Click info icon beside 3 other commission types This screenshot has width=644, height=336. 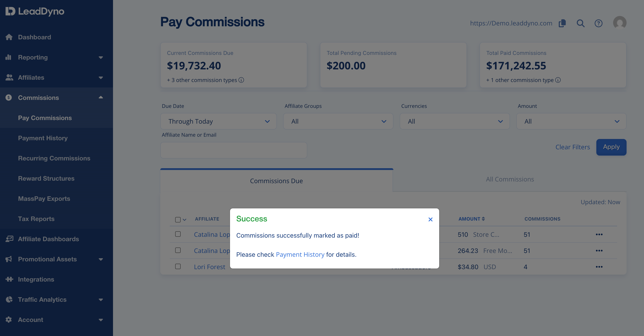coord(241,80)
